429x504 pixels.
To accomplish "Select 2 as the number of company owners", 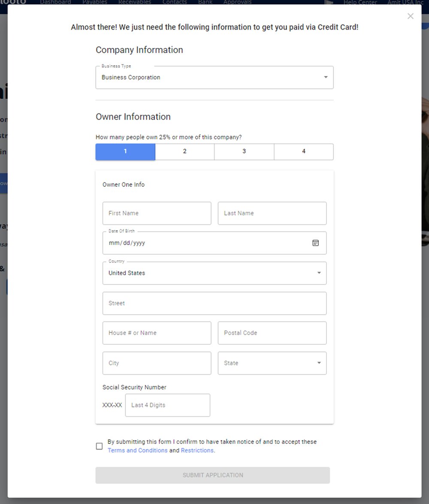I will tap(184, 152).
